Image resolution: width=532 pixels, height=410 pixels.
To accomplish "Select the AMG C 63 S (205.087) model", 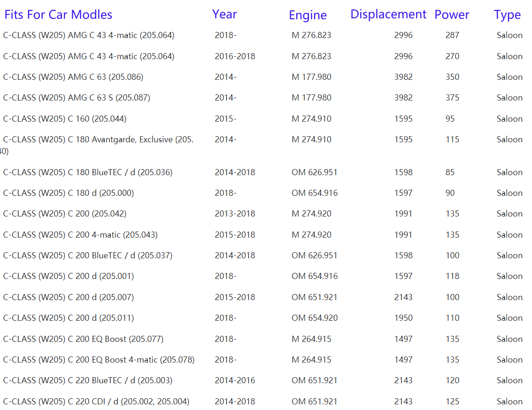I will click(77, 98).
